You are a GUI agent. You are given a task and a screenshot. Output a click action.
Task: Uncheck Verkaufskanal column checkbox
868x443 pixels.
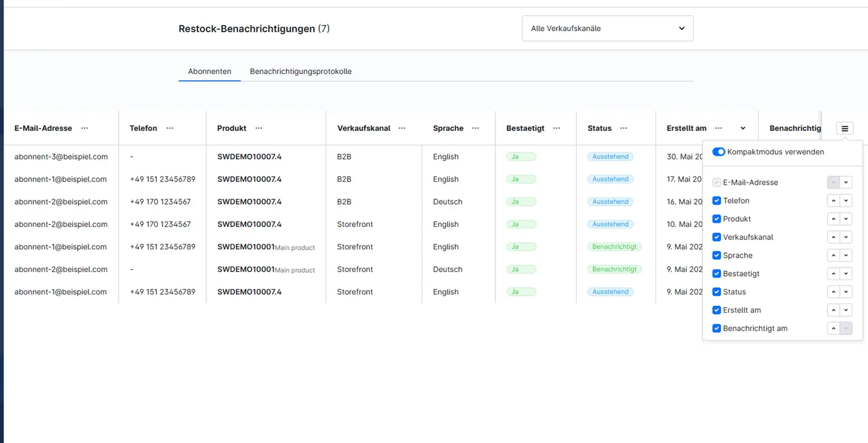(717, 237)
